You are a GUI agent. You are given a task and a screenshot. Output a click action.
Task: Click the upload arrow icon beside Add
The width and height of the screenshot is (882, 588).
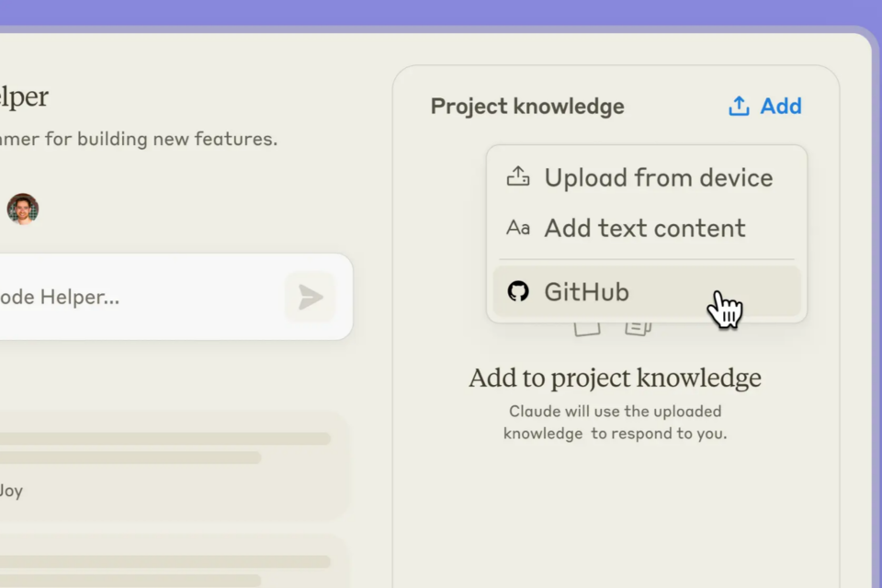739,107
